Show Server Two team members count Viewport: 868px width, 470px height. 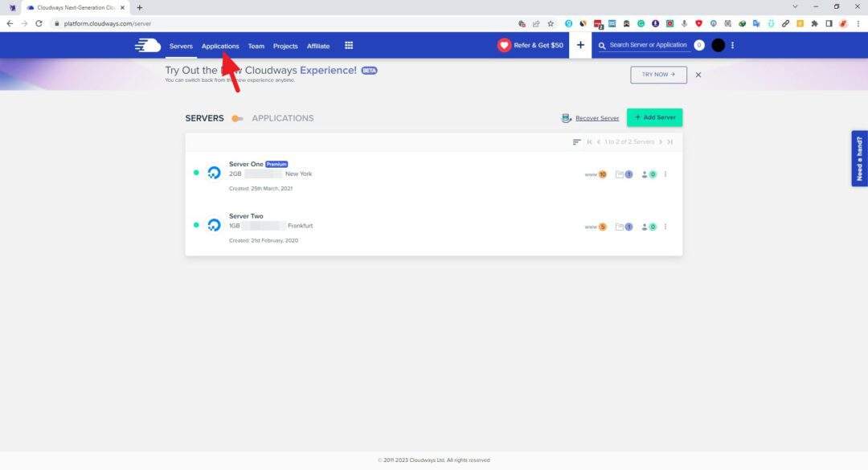(649, 227)
